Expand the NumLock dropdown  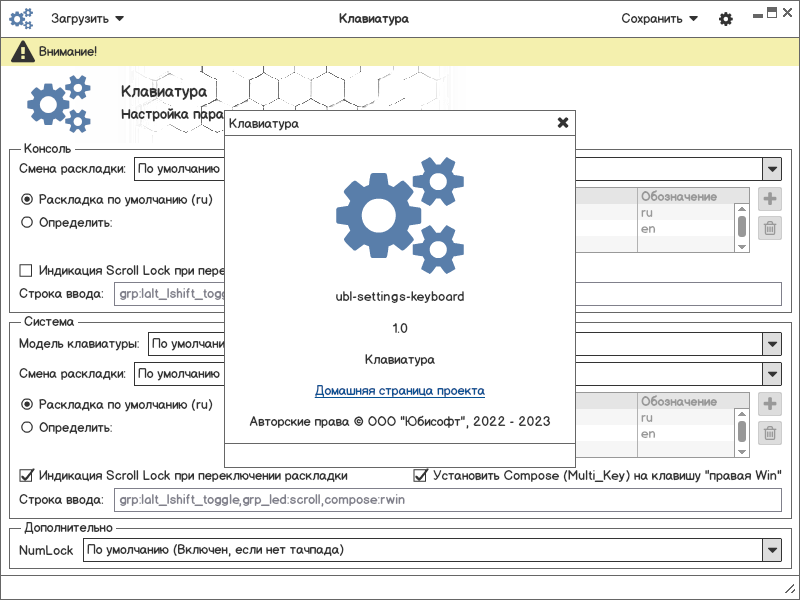771,550
